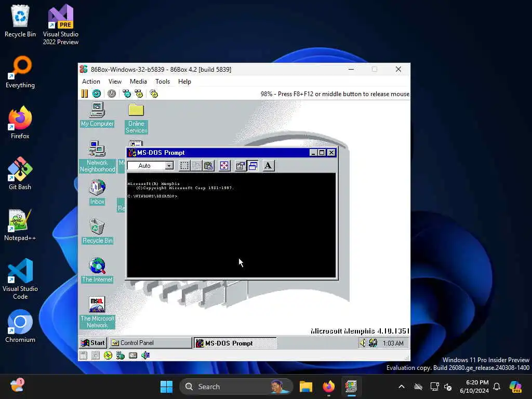Click inside the MS-DOS command prompt area
This screenshot has height=399, width=532.
[231, 225]
